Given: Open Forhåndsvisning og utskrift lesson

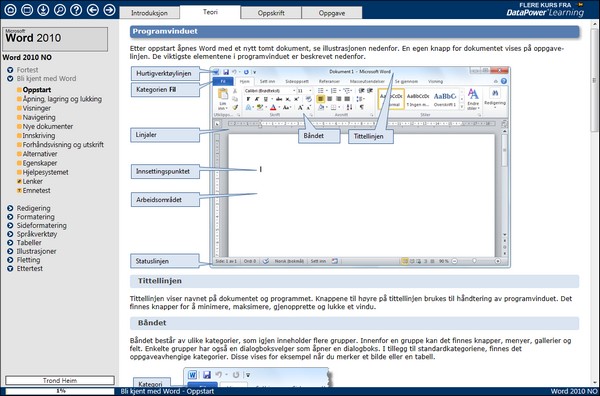Looking at the screenshot, I should coord(63,145).
